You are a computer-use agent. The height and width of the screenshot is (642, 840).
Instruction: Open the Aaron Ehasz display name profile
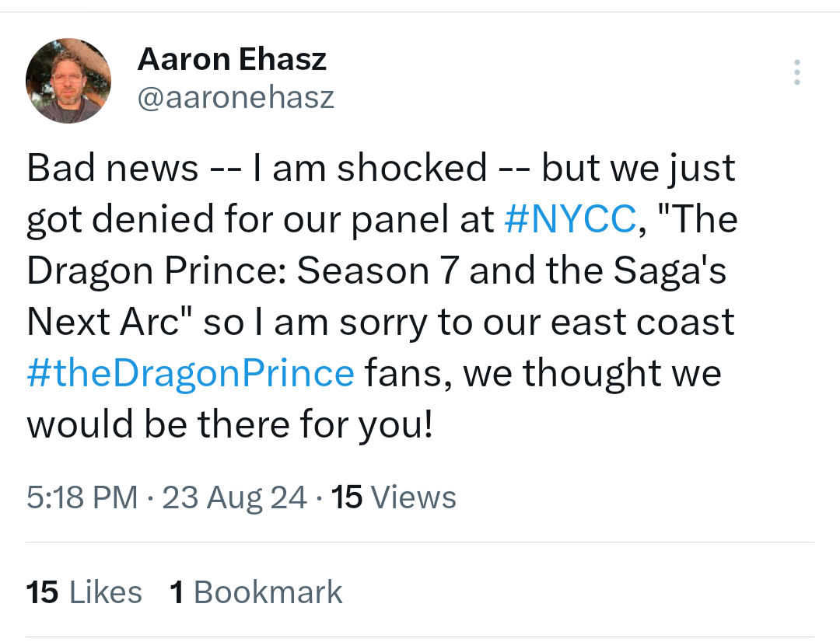[x=232, y=59]
